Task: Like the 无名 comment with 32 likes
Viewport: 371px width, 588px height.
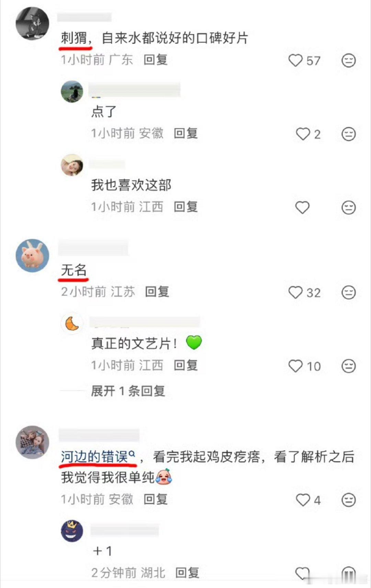Action: (x=295, y=293)
